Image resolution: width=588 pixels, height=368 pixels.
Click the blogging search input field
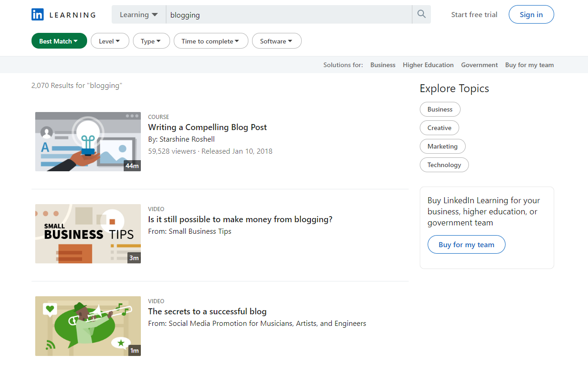(x=289, y=14)
